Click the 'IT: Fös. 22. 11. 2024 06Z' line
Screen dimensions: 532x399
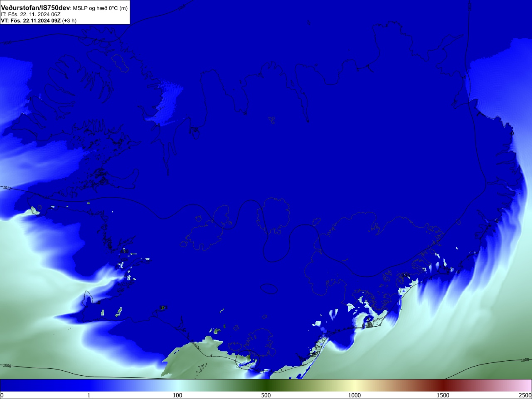(31, 14)
